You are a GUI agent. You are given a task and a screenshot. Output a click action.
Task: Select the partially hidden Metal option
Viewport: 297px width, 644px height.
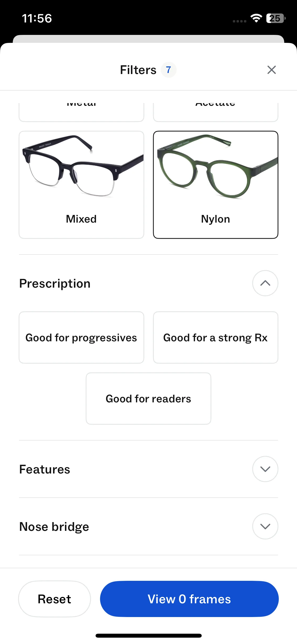(x=81, y=112)
